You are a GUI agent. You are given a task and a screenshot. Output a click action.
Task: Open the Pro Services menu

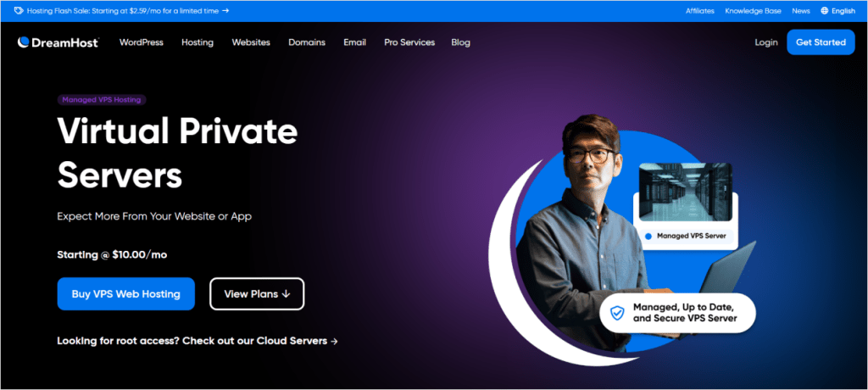tap(409, 42)
